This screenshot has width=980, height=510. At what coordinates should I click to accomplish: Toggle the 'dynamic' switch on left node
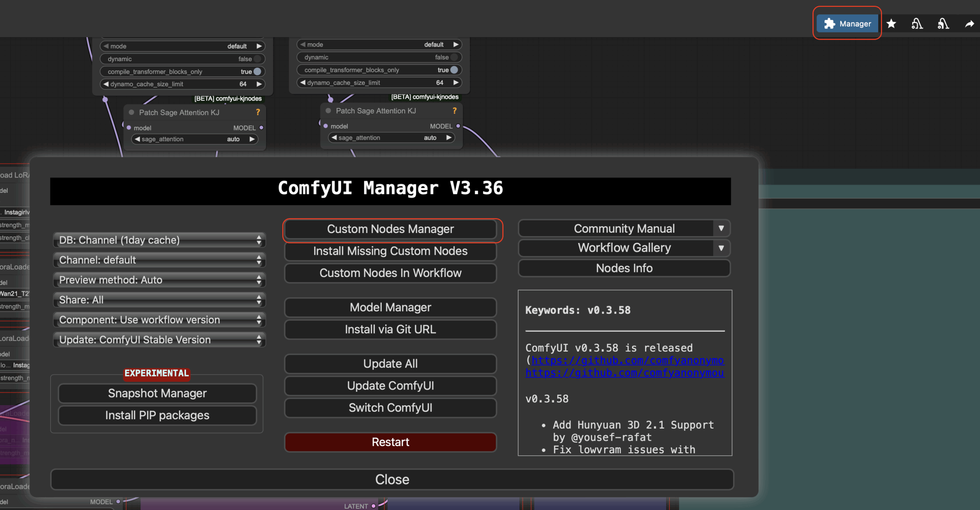coord(257,59)
